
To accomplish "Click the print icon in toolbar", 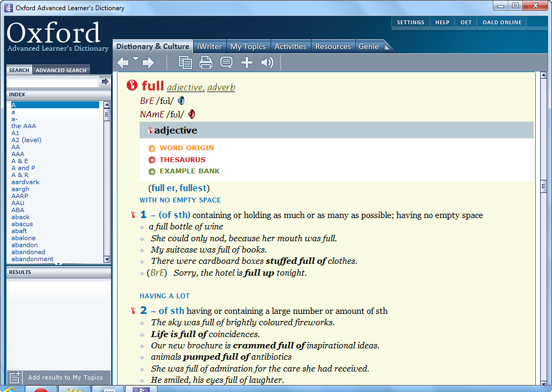I will click(x=205, y=62).
